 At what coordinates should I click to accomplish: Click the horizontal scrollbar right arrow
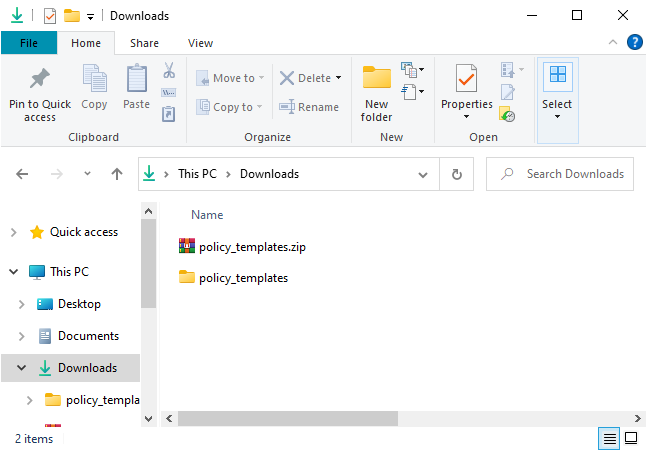tap(638, 418)
